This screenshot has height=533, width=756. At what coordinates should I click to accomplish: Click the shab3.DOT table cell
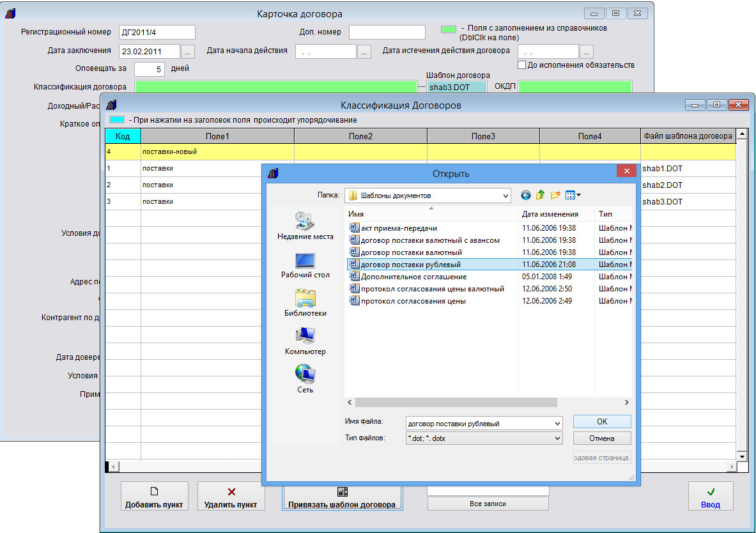point(688,201)
